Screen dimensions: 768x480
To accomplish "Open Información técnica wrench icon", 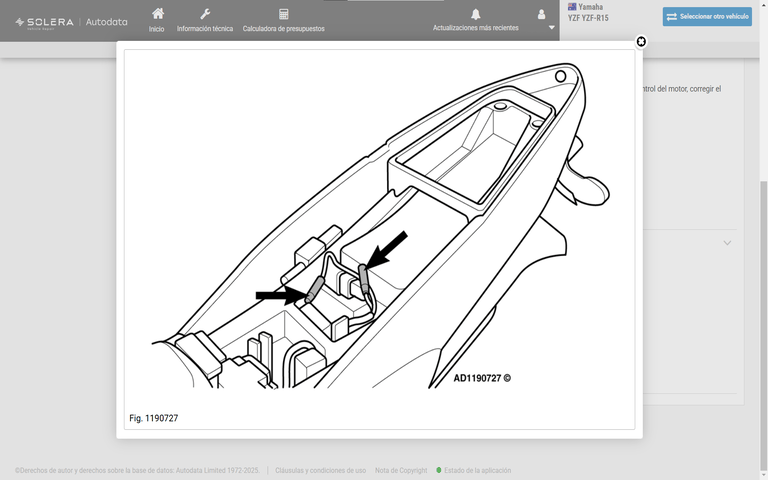I will (205, 14).
